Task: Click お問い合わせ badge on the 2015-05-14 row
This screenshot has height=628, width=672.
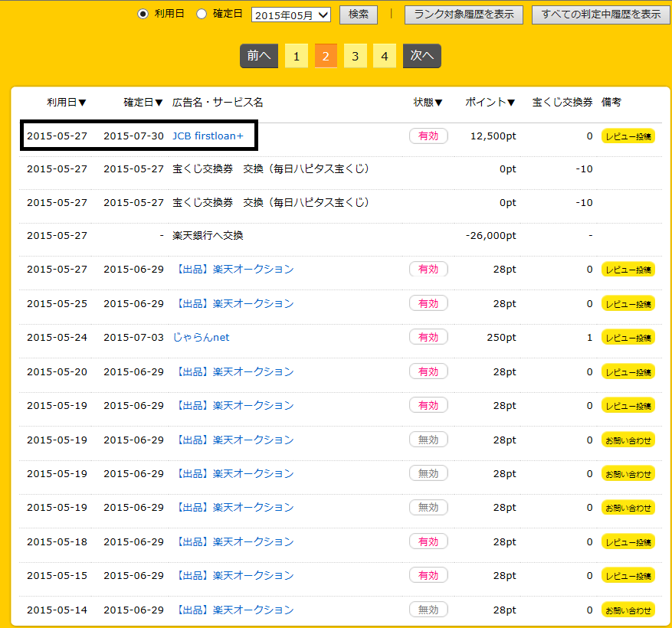Action: click(x=628, y=610)
